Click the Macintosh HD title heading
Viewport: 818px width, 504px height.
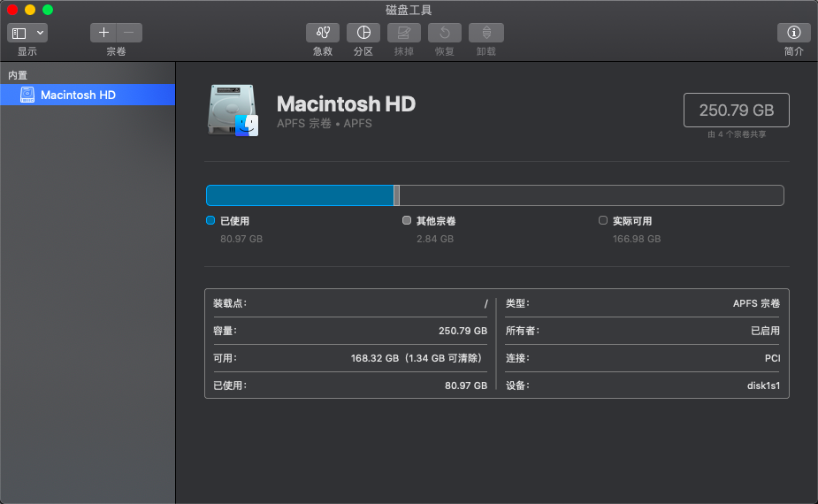346,103
